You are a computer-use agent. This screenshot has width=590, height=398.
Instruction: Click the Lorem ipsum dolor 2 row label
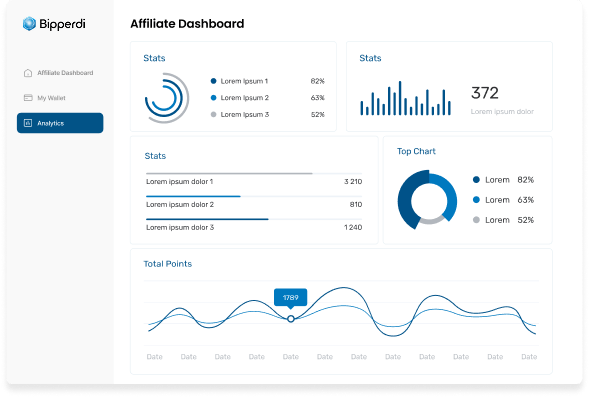180,205
